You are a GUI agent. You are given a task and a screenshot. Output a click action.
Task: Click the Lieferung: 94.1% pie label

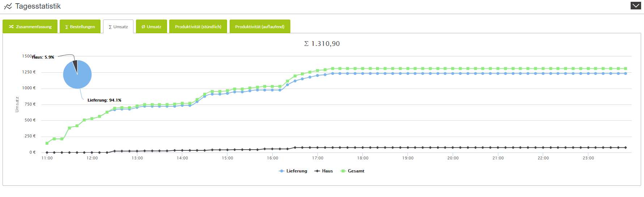tap(105, 100)
